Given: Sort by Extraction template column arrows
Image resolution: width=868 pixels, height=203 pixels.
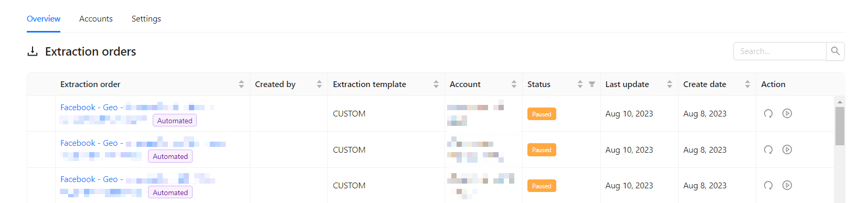Looking at the screenshot, I should click(436, 84).
